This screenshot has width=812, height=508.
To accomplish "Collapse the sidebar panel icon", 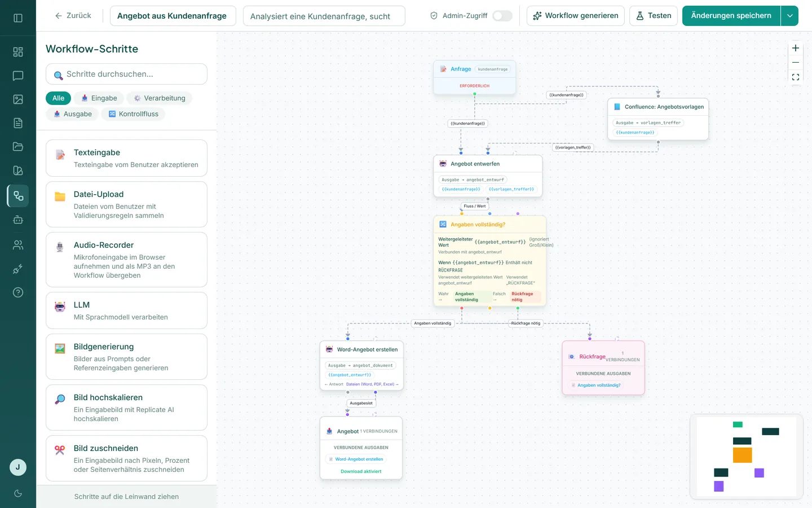I will tap(18, 18).
